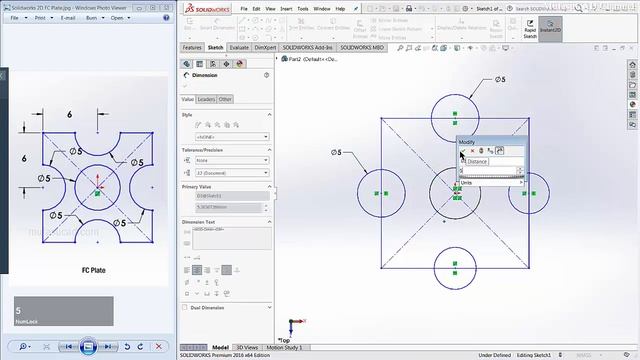This screenshot has width=640, height=360.
Task: Select left justify text icon
Action: [x=187, y=270]
